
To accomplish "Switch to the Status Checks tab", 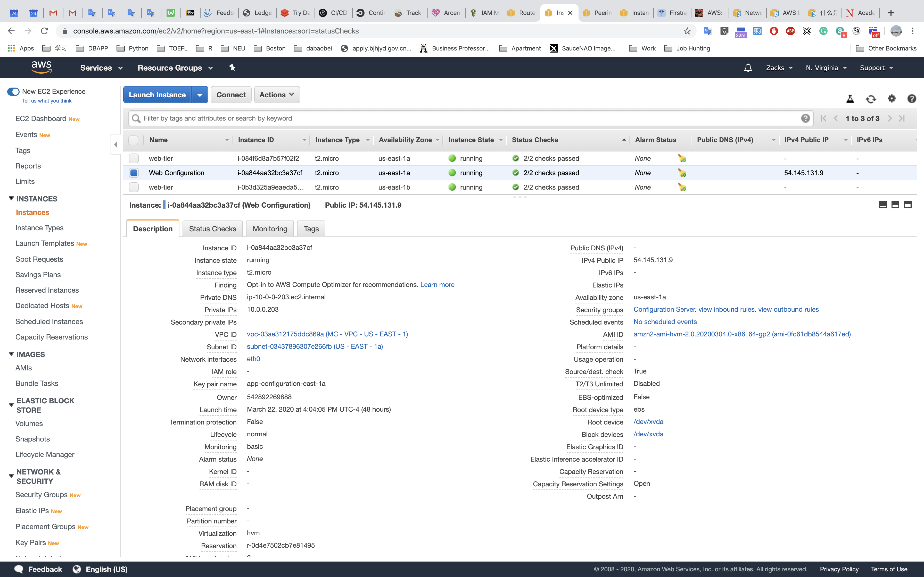I will (x=212, y=228).
